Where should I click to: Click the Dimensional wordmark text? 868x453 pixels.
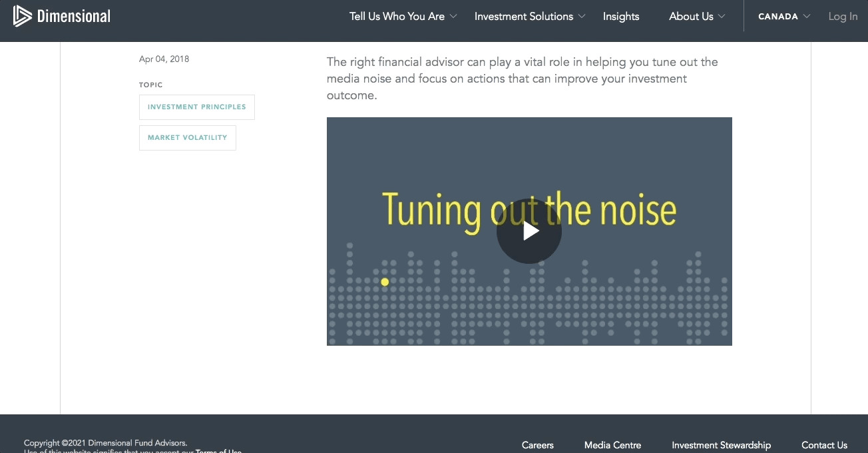pyautogui.click(x=74, y=16)
